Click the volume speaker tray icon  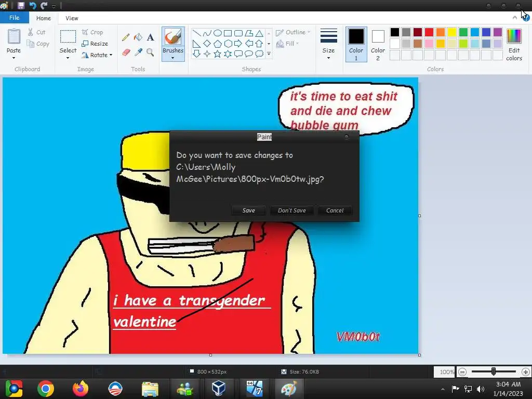480,389
